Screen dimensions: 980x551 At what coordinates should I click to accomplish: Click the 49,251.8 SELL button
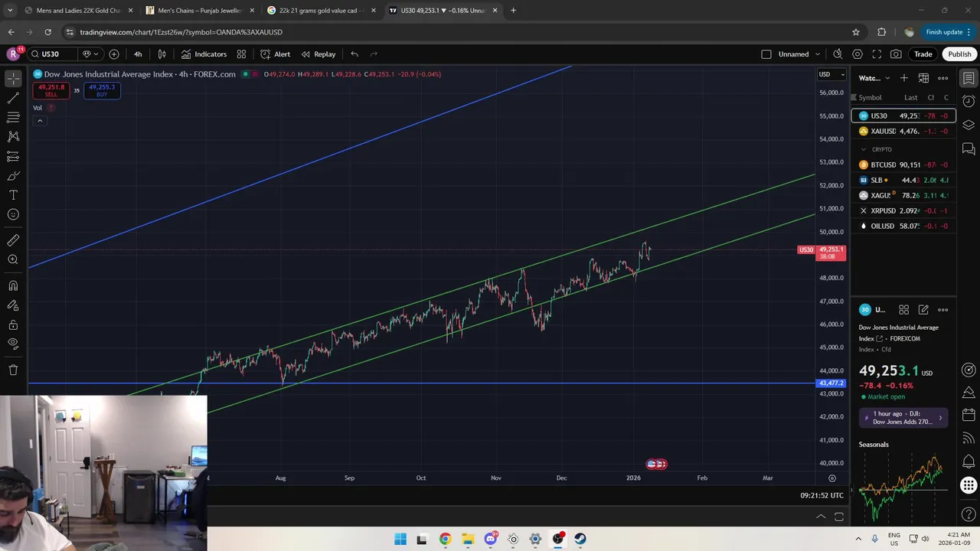click(x=51, y=90)
